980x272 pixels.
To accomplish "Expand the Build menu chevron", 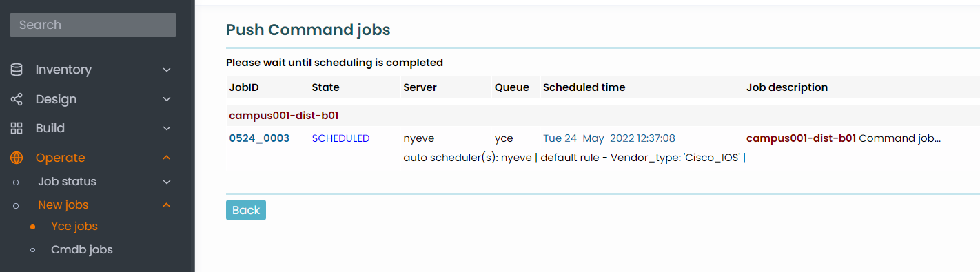I will coord(166,128).
